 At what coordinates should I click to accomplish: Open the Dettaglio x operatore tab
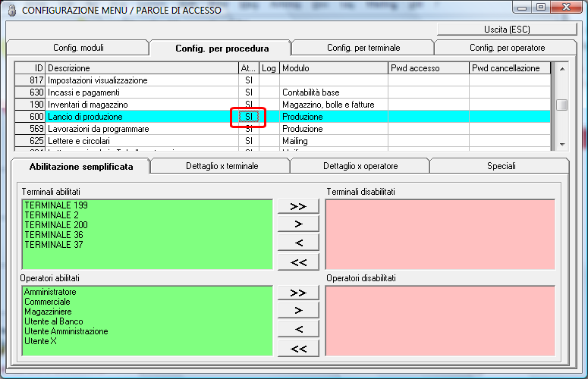(360, 166)
